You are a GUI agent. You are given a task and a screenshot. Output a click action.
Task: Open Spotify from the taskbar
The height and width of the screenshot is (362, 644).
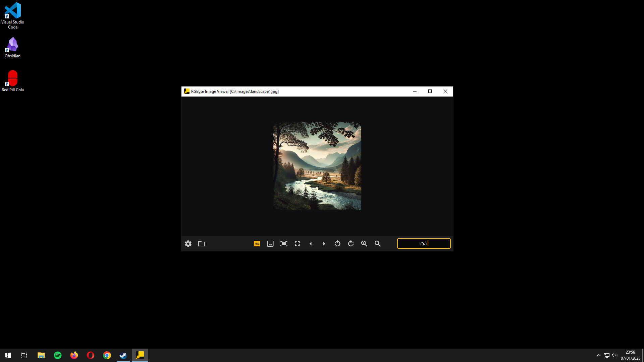(57, 355)
